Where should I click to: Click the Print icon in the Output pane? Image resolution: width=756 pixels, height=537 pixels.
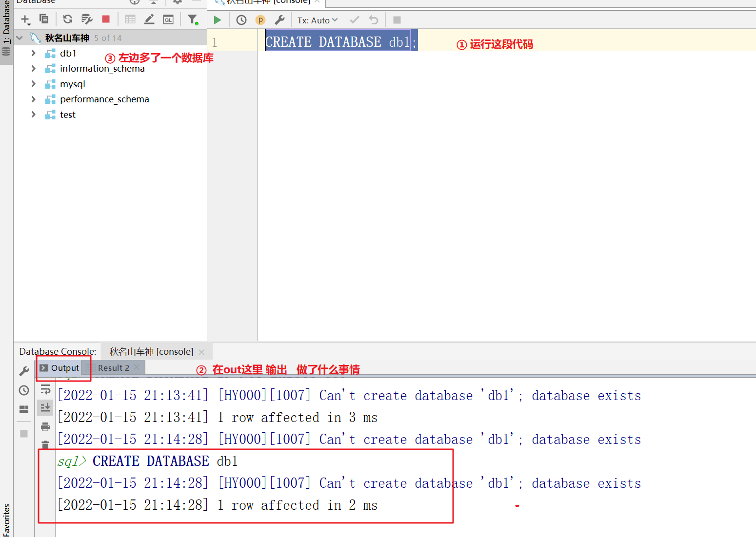(x=45, y=427)
